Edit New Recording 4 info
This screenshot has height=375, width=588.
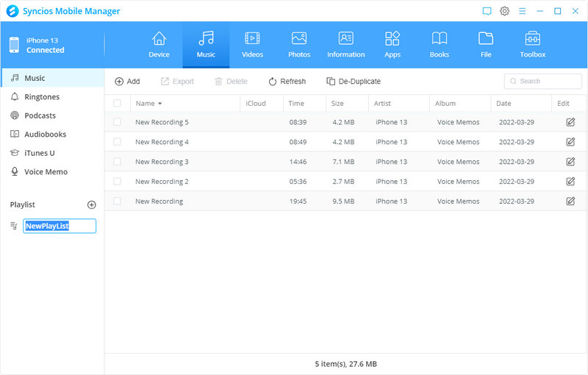570,142
